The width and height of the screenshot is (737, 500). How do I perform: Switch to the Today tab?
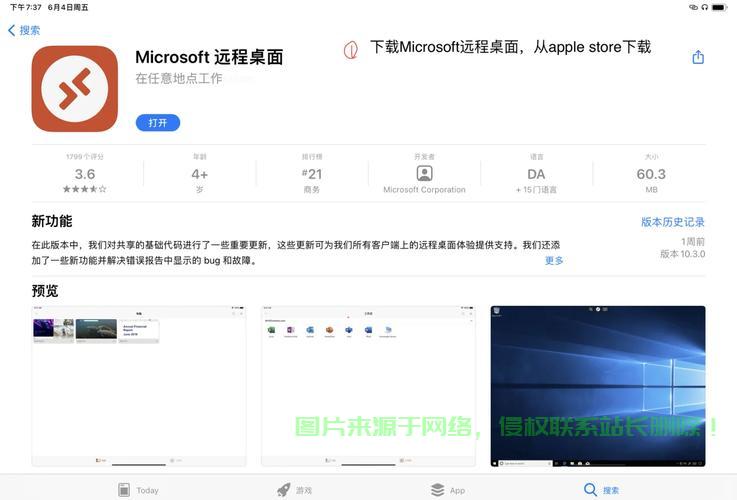[x=138, y=490]
